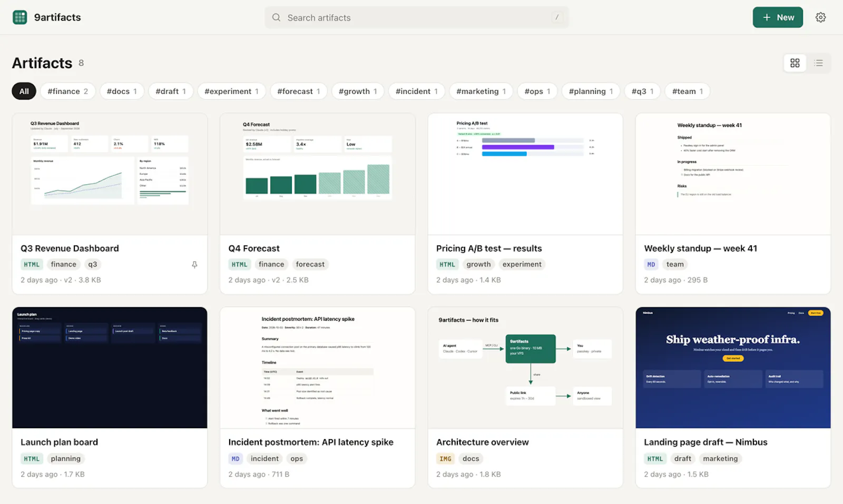Click the marketing tag on Landing page draft

point(720,459)
